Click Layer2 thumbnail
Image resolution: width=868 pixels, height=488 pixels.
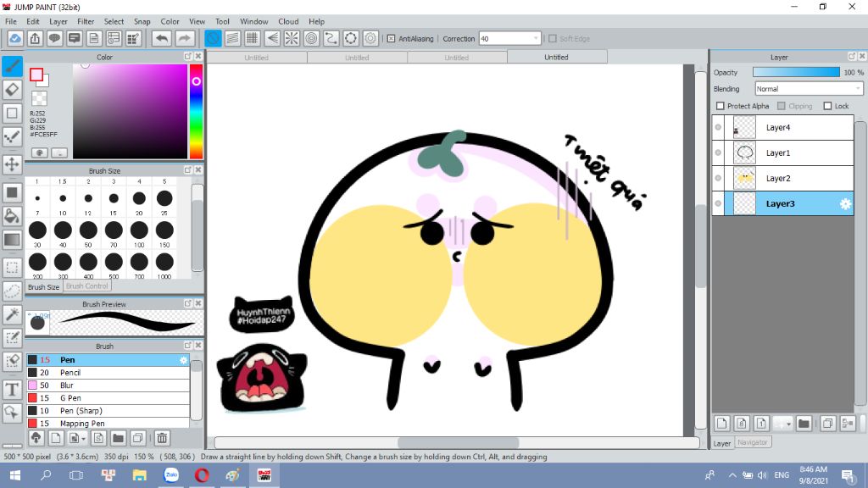coord(744,178)
